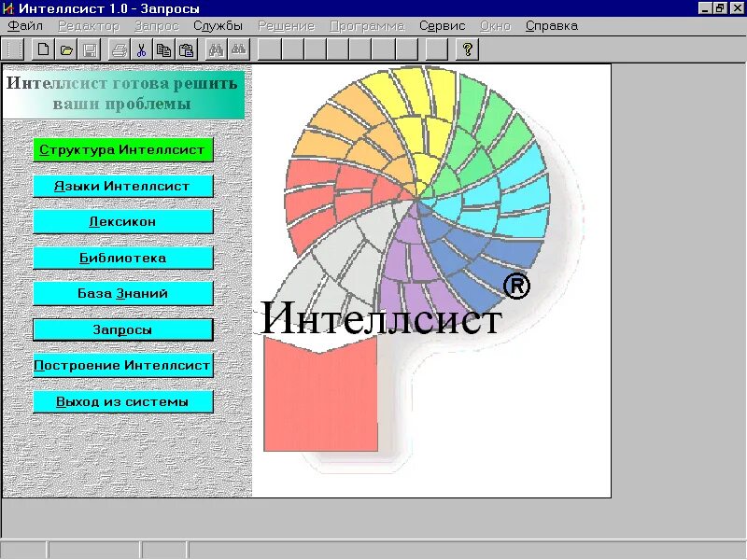
Task: Minimize the Интеллсист window
Action: coord(705,8)
